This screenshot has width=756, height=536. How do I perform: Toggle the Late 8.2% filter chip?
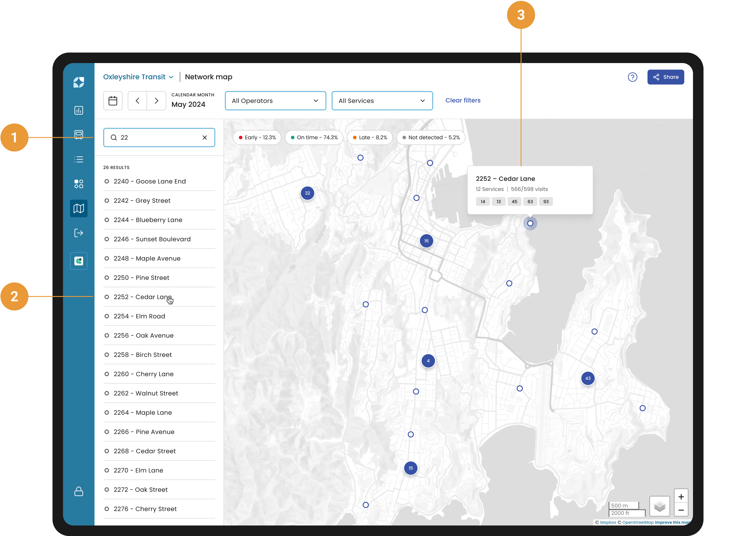370,137
